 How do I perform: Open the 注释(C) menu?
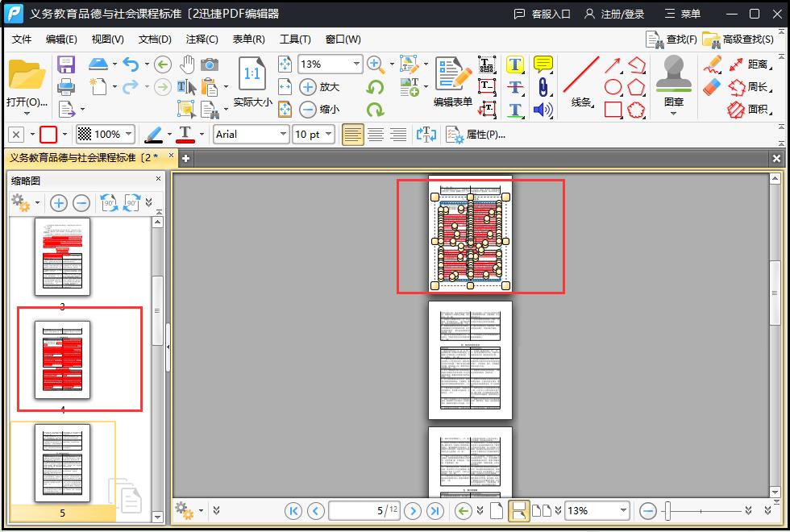click(202, 39)
